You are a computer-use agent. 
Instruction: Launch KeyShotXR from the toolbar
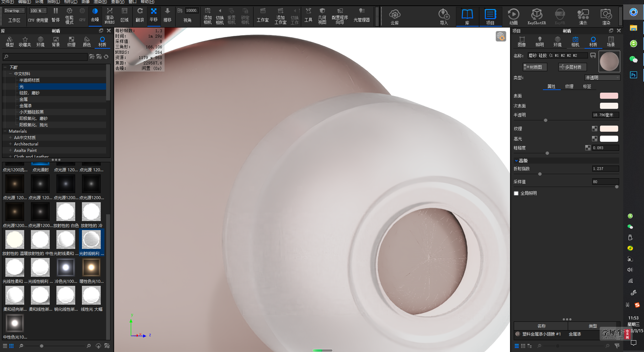(x=537, y=17)
